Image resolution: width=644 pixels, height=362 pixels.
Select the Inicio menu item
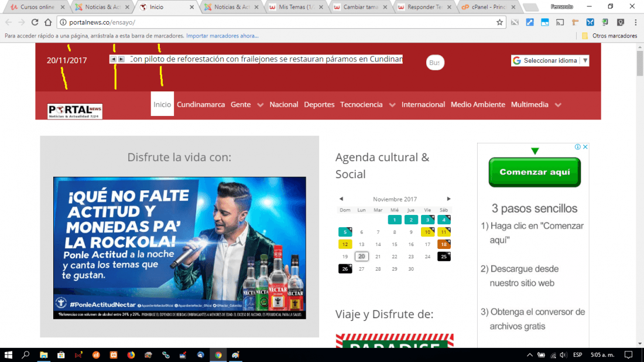[162, 104]
